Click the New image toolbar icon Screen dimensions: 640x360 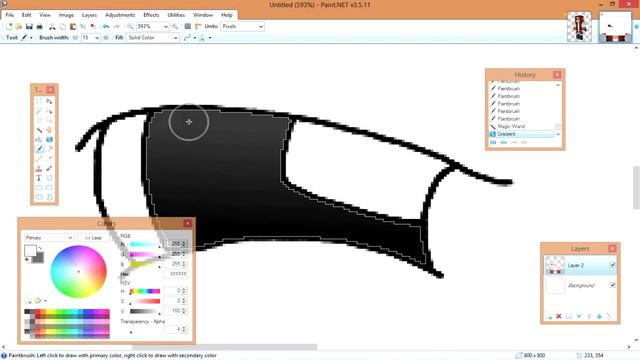[x=9, y=27]
